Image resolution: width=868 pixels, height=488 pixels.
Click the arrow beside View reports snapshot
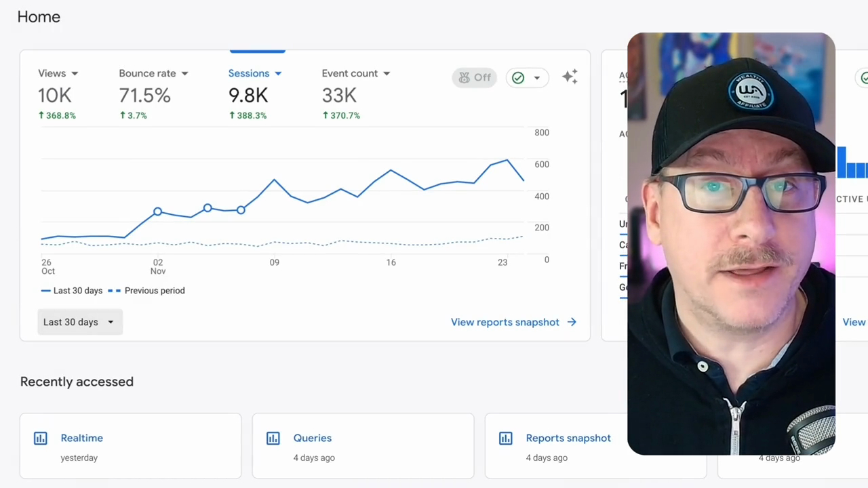point(572,322)
